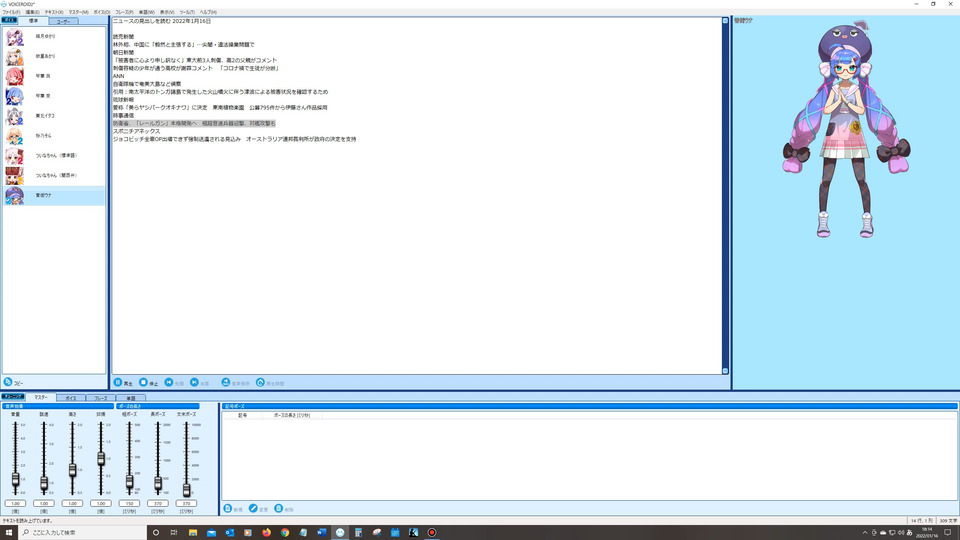Click the 停止 stop icon

(x=143, y=383)
